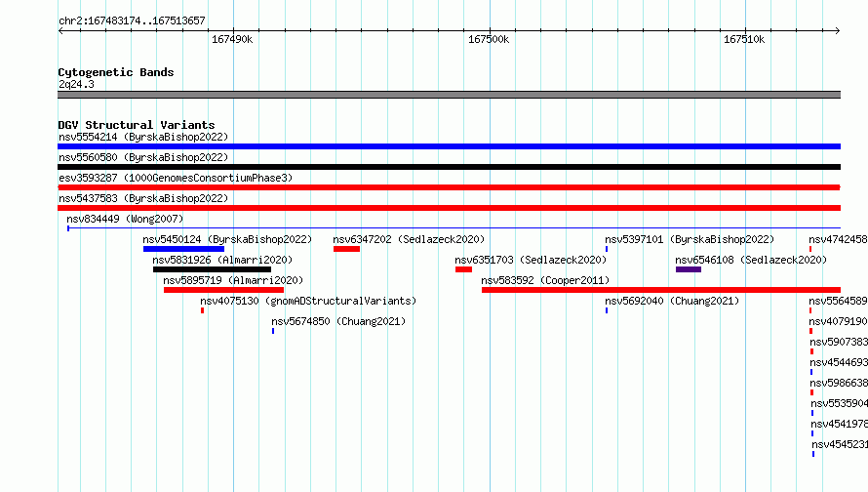Click the chr2:167483174..167513657 coordinates text
868x492 pixels.
pyautogui.click(x=132, y=20)
